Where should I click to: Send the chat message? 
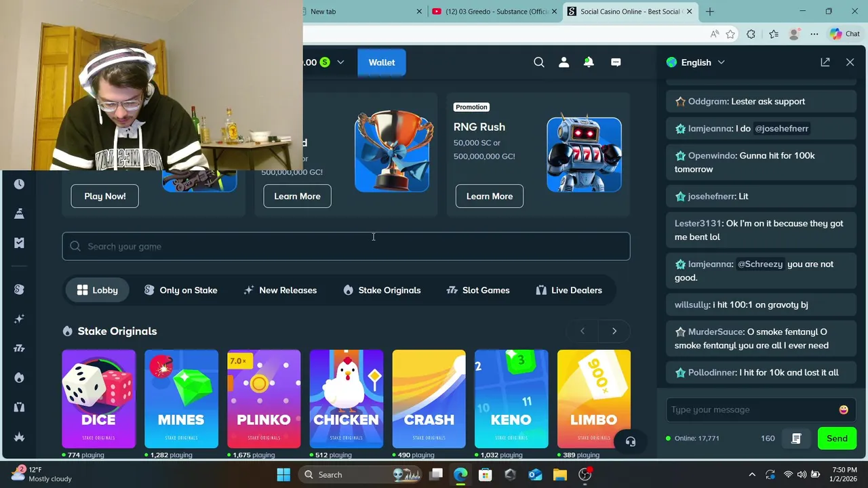(x=837, y=439)
